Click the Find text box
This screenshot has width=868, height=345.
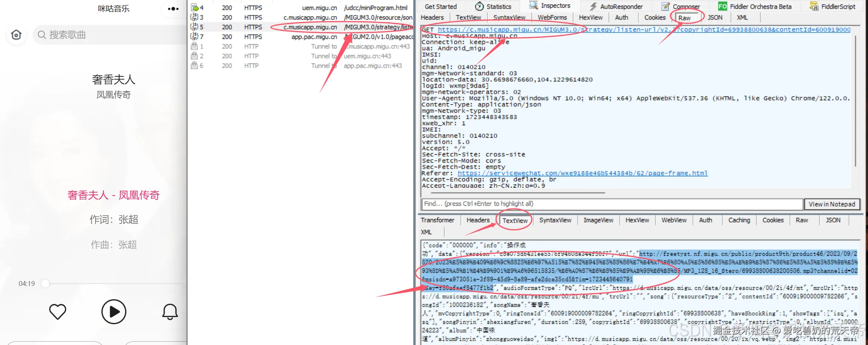click(x=612, y=204)
